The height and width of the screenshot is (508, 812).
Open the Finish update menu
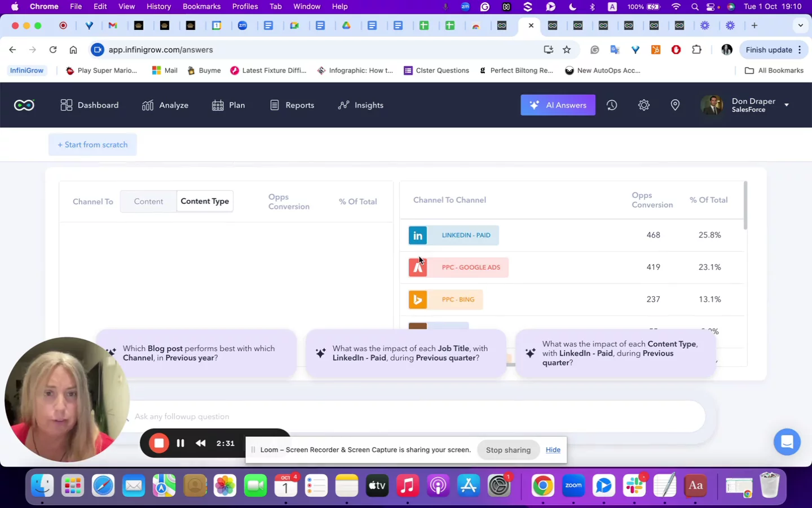coord(773,50)
